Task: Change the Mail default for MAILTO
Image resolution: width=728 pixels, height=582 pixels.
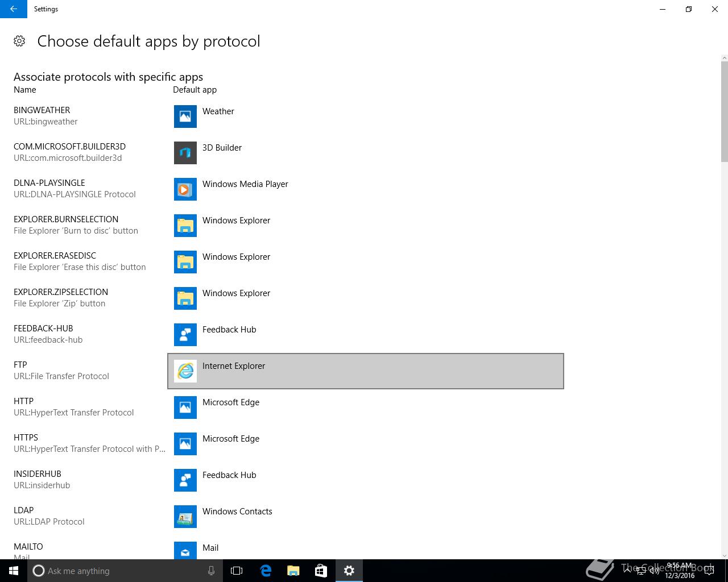Action: (x=366, y=548)
